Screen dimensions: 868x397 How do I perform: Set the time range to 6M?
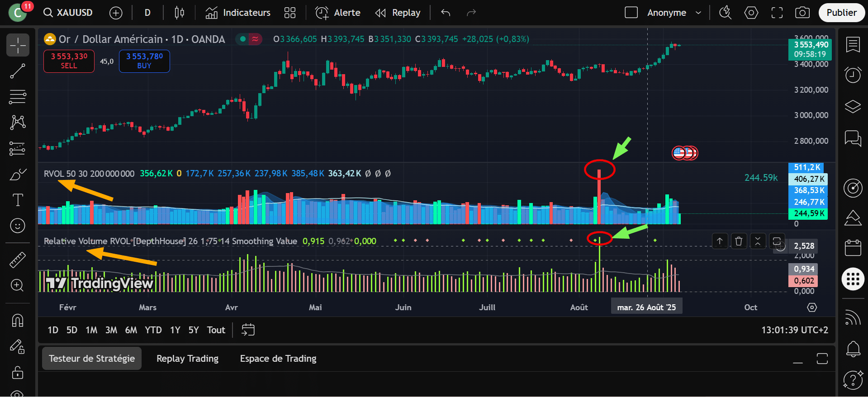(x=131, y=330)
